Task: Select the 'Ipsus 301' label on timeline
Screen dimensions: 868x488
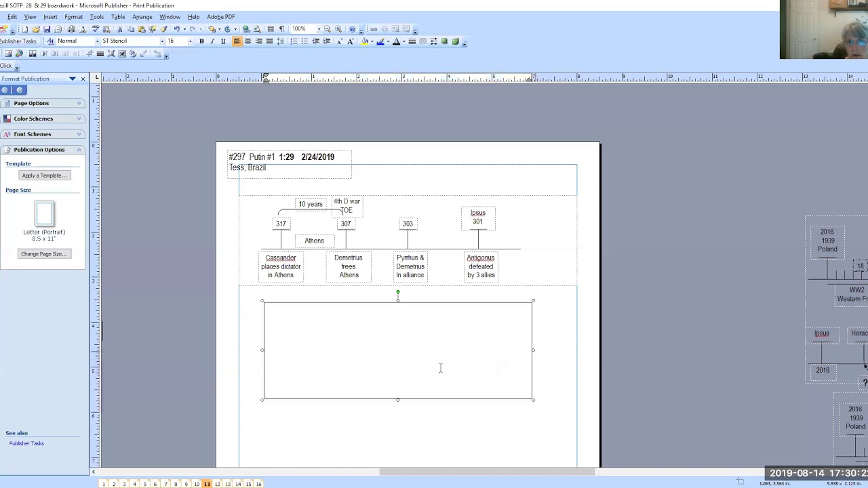Action: pos(478,218)
